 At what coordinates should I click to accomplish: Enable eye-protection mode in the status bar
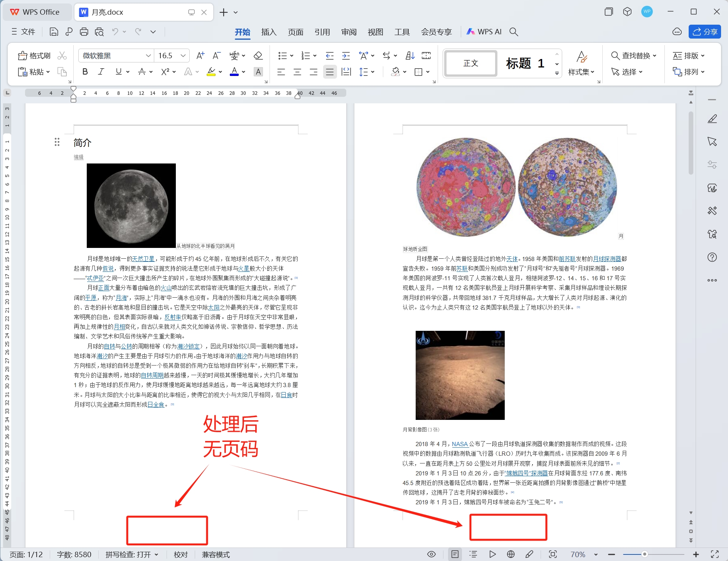(431, 554)
